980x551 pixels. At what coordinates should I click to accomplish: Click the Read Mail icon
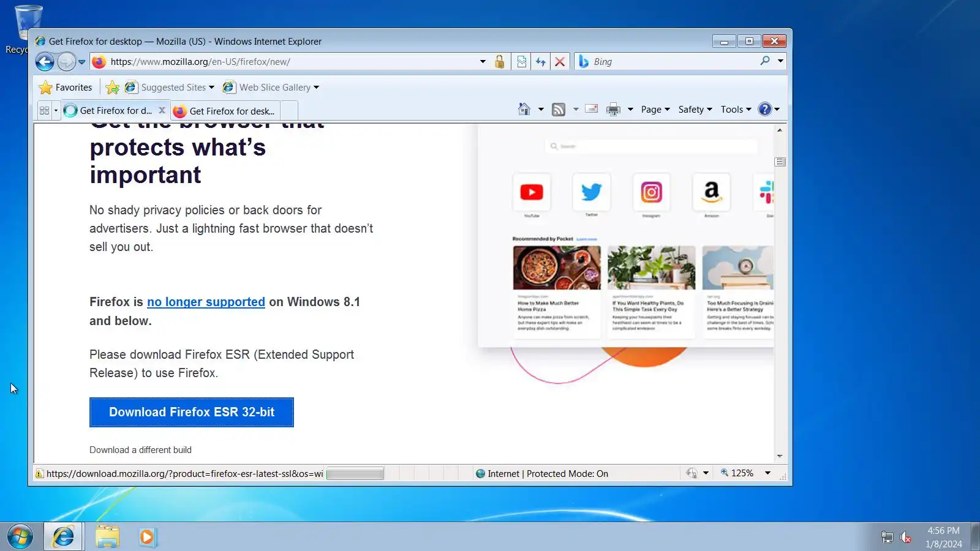tap(592, 110)
